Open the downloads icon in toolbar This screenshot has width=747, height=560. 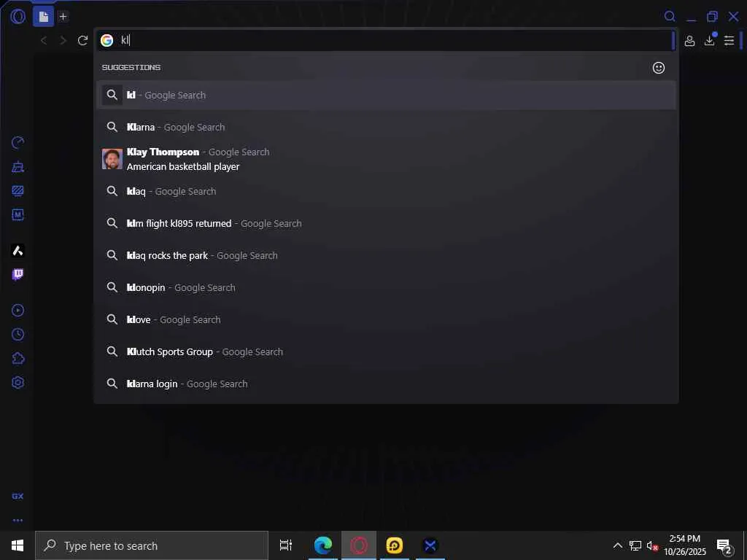point(709,41)
